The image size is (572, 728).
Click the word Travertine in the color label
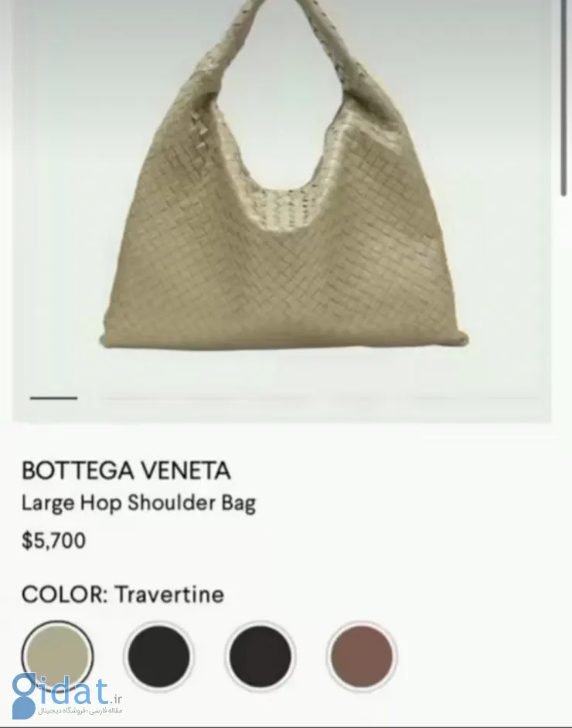pos(169,594)
